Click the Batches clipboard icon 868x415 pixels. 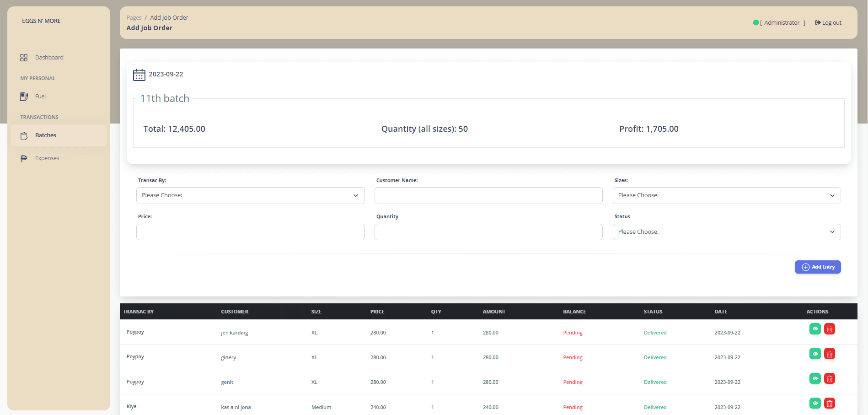click(x=24, y=136)
